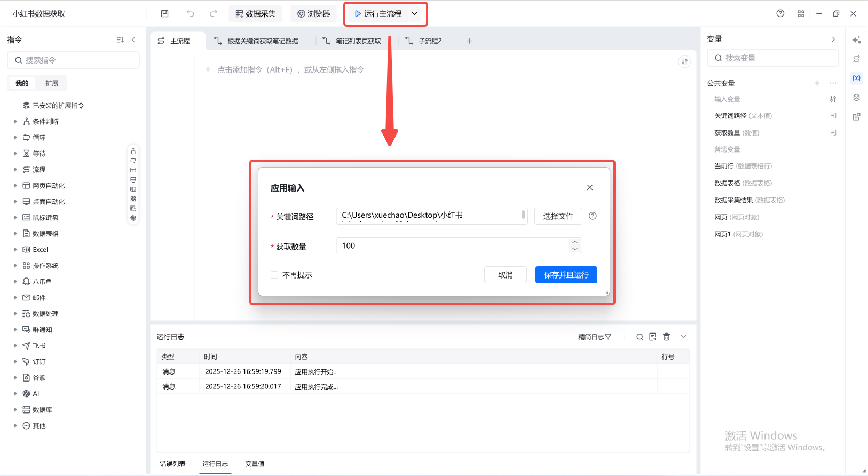The image size is (868, 476).
Task: Switch to 变量值 bottom tab
Action: click(255, 464)
